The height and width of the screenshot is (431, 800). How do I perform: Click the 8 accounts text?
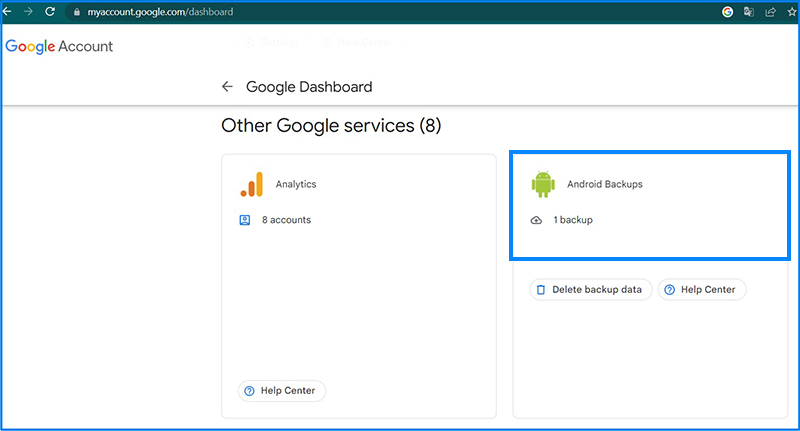click(286, 220)
